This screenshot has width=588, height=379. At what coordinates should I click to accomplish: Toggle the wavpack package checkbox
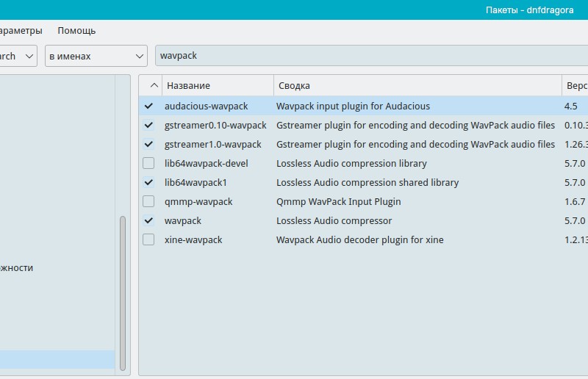pyautogui.click(x=148, y=221)
